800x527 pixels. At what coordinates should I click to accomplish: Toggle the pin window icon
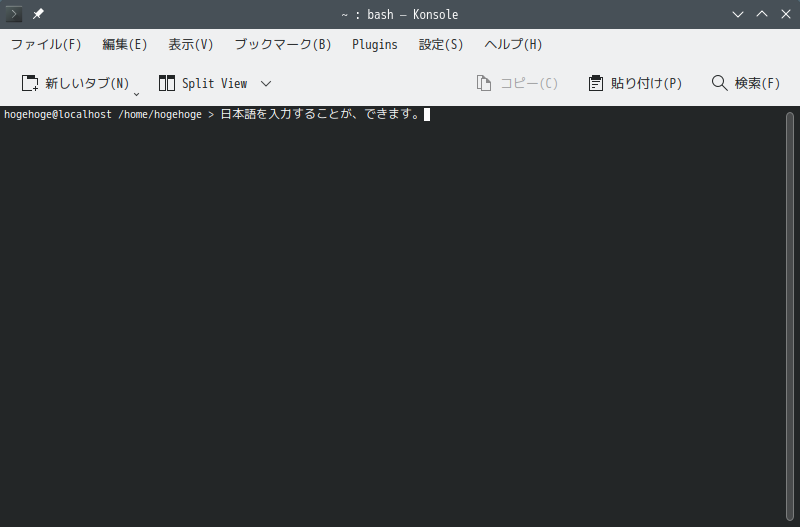pyautogui.click(x=38, y=14)
